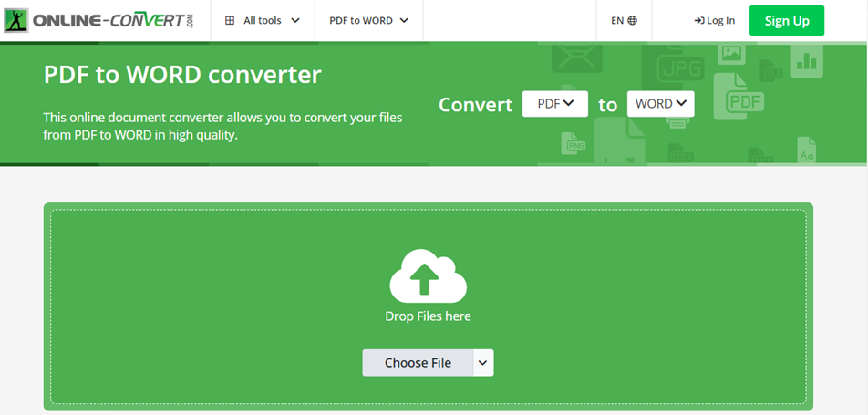The height and width of the screenshot is (415, 868).
Task: Open the target format WORD dropdown
Action: point(660,104)
